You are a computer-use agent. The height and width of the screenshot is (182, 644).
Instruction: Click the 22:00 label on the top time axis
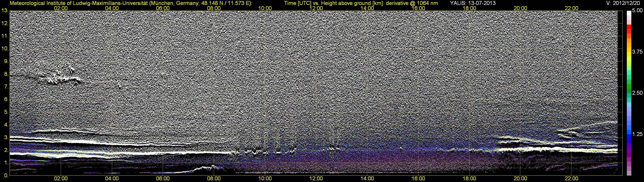click(571, 8)
